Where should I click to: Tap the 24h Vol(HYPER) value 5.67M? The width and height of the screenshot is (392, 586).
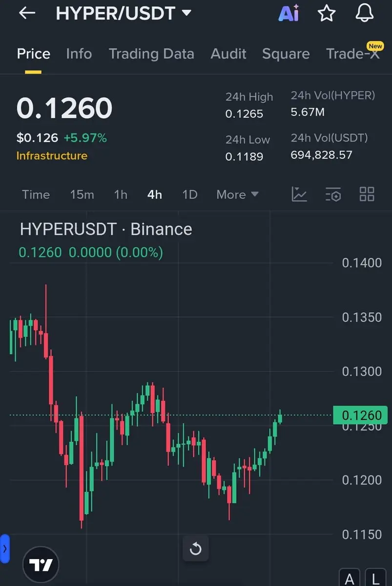tap(308, 112)
